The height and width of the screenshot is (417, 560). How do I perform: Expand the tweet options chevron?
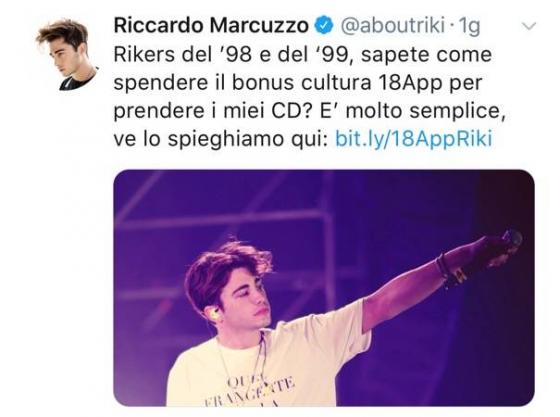point(529,26)
